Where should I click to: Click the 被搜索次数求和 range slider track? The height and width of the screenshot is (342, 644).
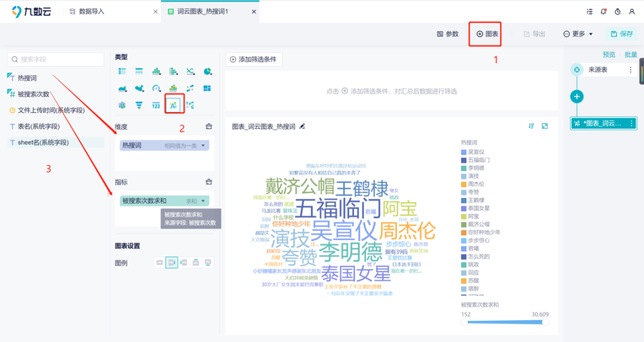505,322
